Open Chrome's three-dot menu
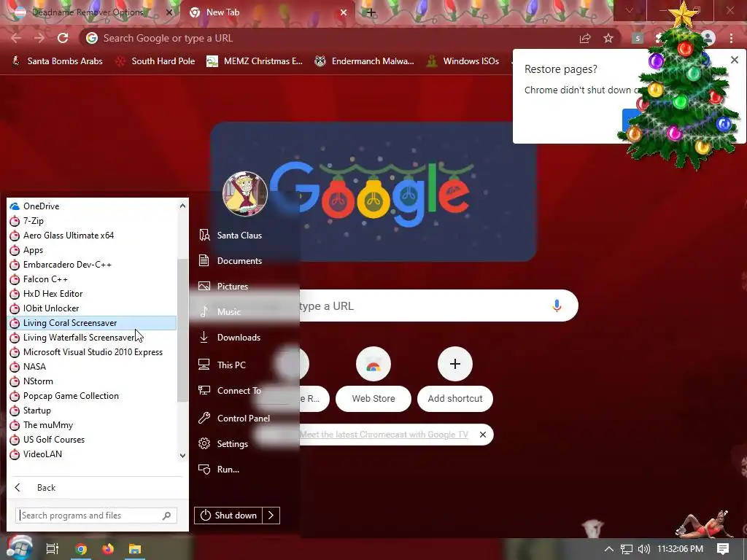The image size is (747, 560). pos(731,38)
